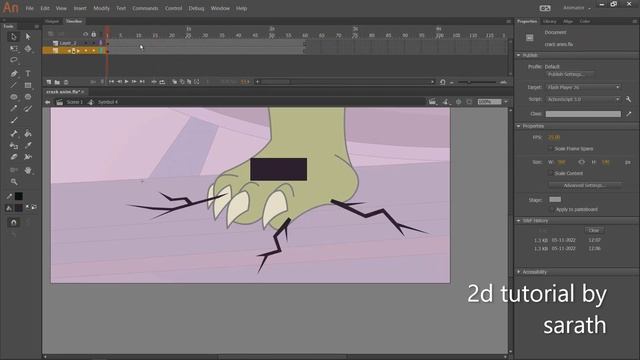Viewport: 640px width, 360px height.
Task: Click Clear button in SWF History
Action: pyautogui.click(x=594, y=230)
